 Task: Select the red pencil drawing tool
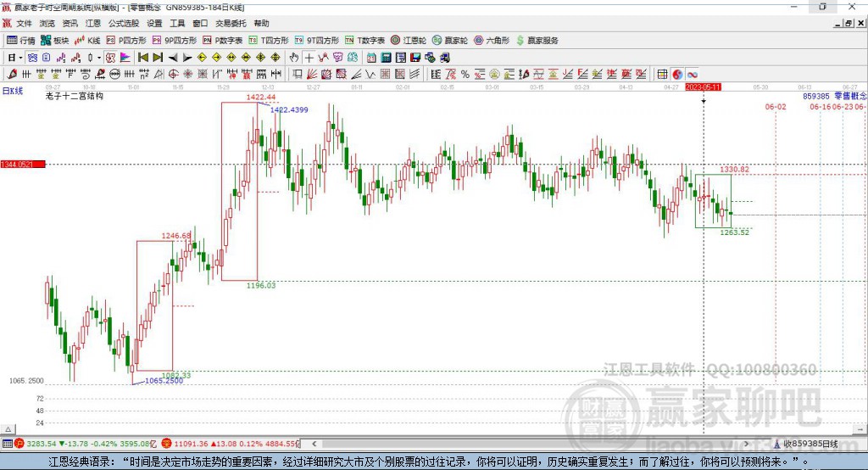coord(12,74)
